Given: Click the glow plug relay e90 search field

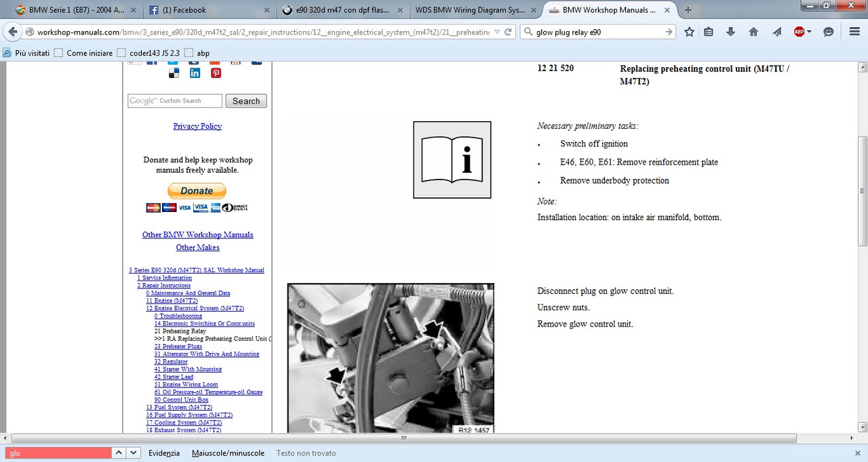Looking at the screenshot, I should pyautogui.click(x=598, y=32).
